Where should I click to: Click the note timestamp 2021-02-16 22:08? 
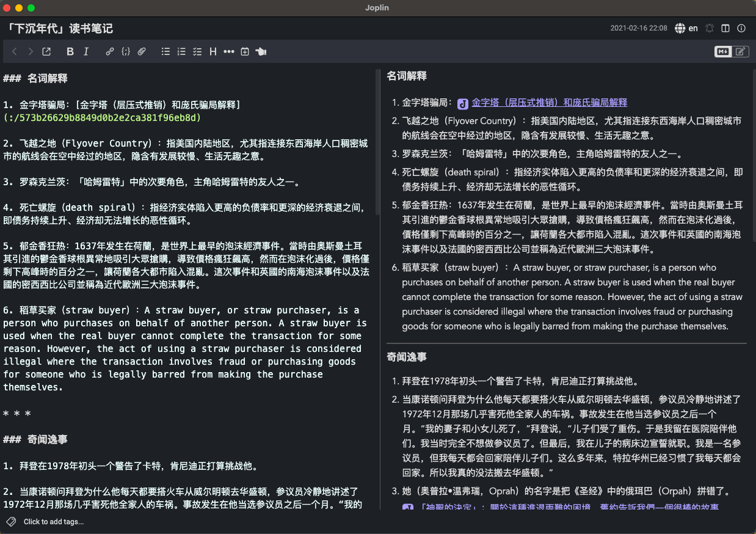click(639, 28)
